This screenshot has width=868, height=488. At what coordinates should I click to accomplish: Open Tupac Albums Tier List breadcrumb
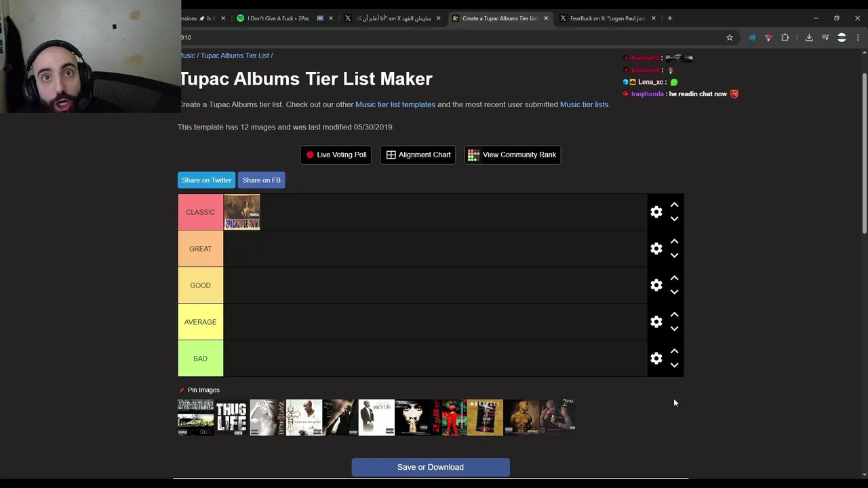(x=235, y=56)
